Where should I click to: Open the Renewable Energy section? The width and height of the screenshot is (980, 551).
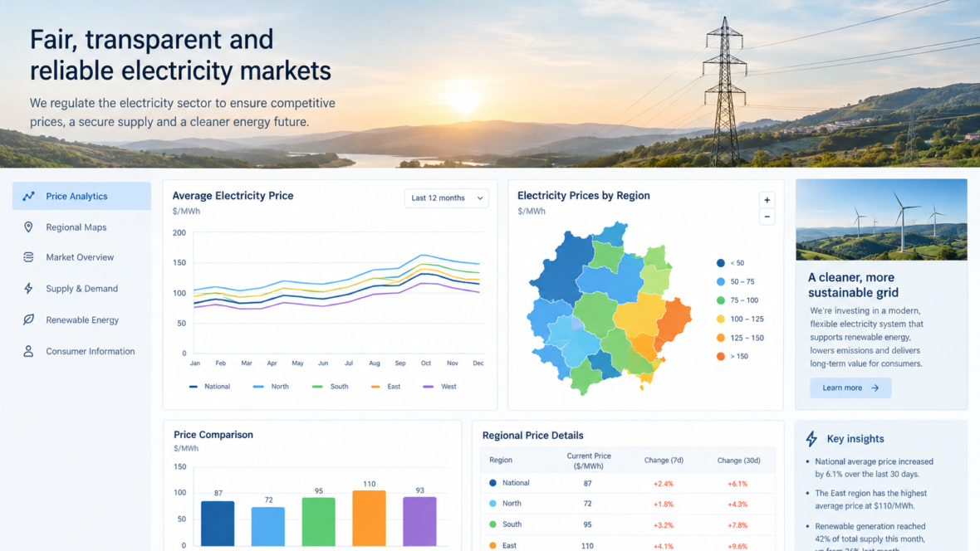point(82,319)
